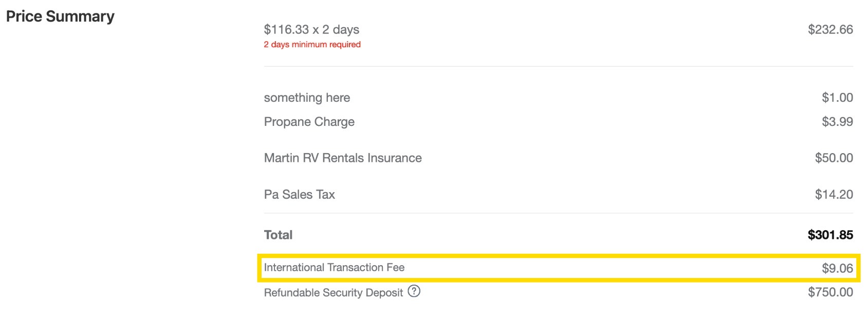Click the Propane Charge label

(309, 122)
